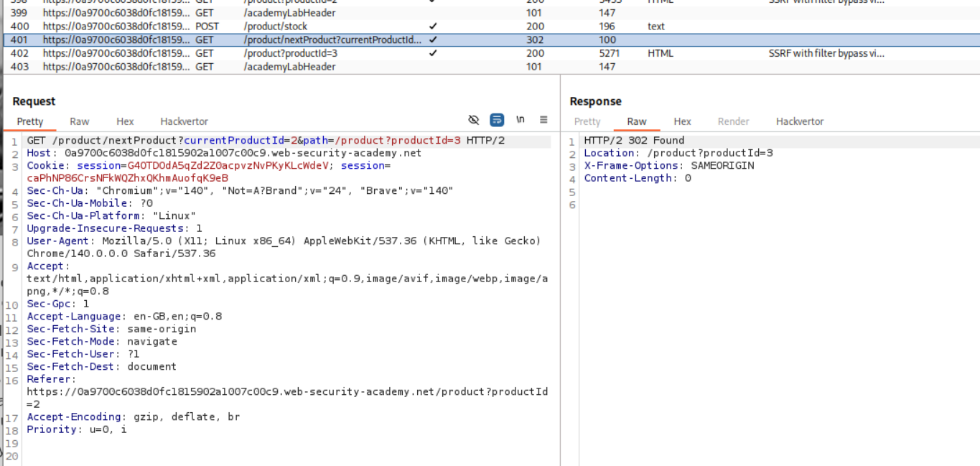Screen dimensions: 980x466
Task: Select history row 399 academyLabHeader request
Action: click(x=289, y=13)
